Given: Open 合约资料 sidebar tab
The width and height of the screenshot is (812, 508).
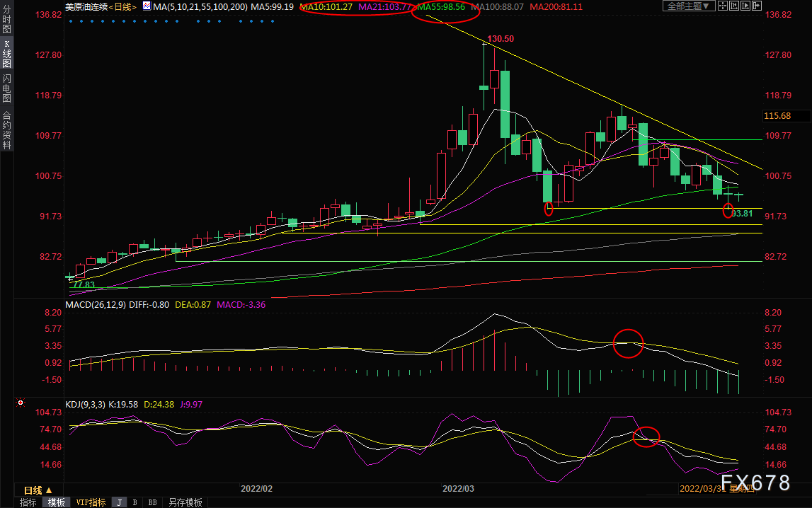Looking at the screenshot, I should tap(7, 130).
